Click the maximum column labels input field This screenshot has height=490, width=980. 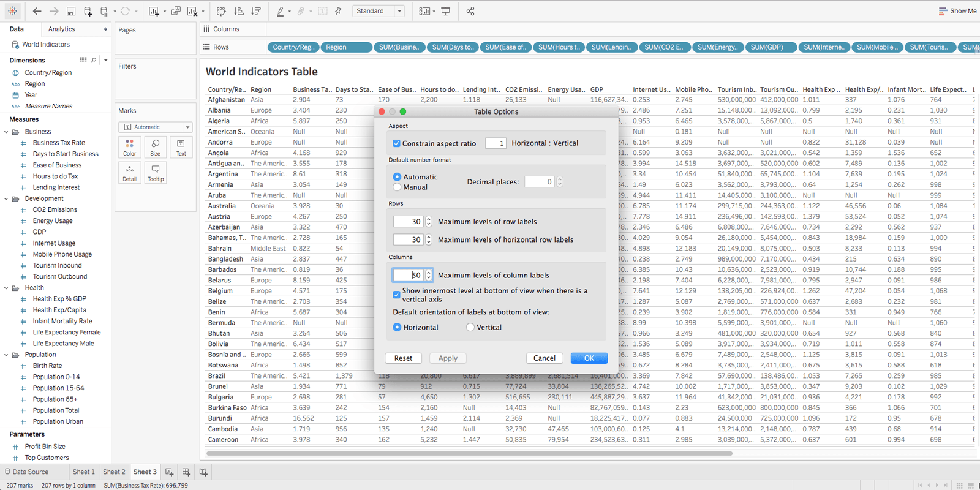[409, 275]
